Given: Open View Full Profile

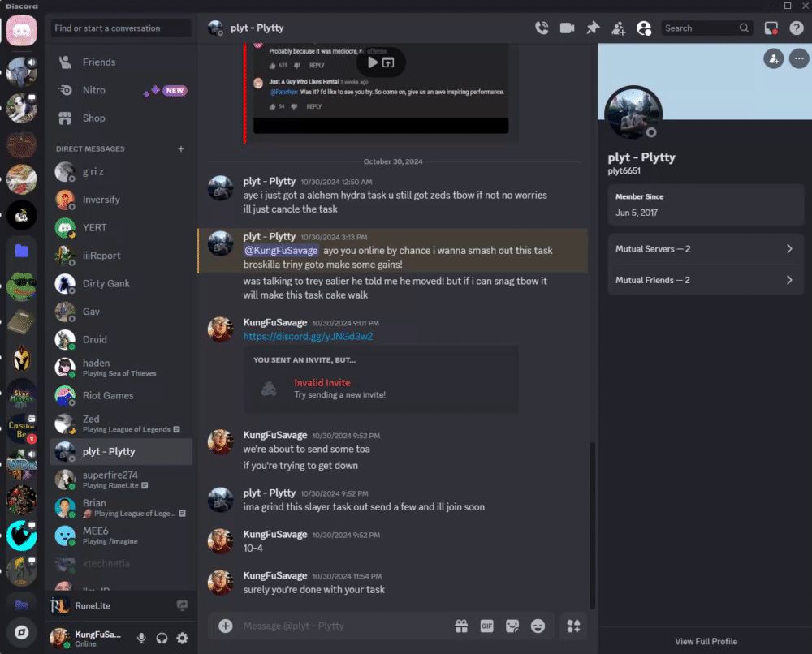Looking at the screenshot, I should click(x=706, y=641).
